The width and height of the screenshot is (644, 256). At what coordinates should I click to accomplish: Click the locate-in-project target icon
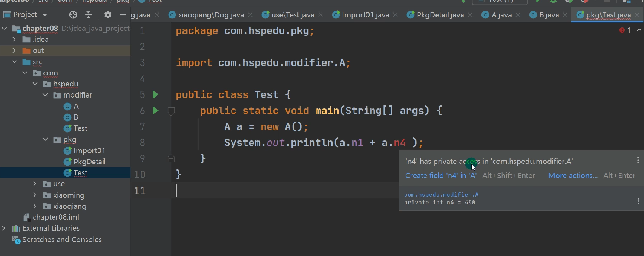point(73,15)
